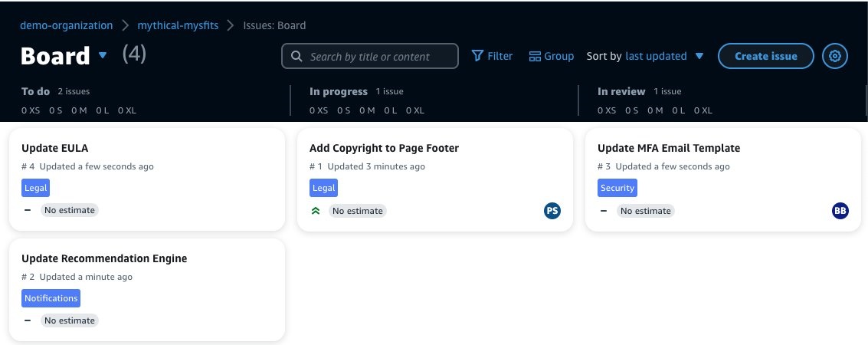Viewport: 868px width, 345px height.
Task: Click the magnifier icon in the search box
Action: click(x=296, y=57)
